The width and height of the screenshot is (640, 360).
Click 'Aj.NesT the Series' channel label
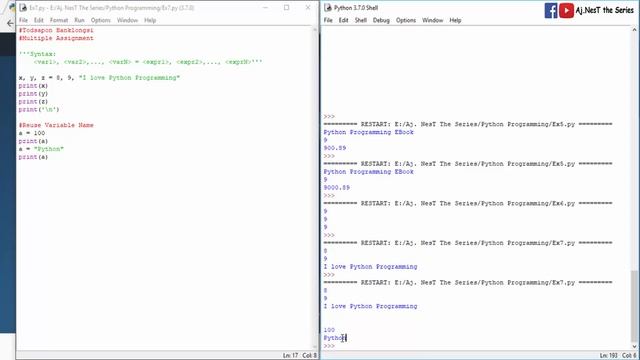click(604, 10)
